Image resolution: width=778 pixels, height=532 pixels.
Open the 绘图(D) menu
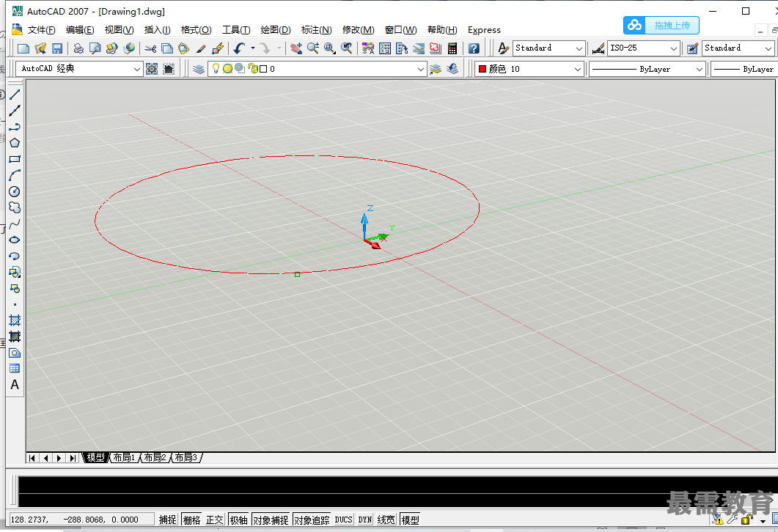(x=276, y=30)
